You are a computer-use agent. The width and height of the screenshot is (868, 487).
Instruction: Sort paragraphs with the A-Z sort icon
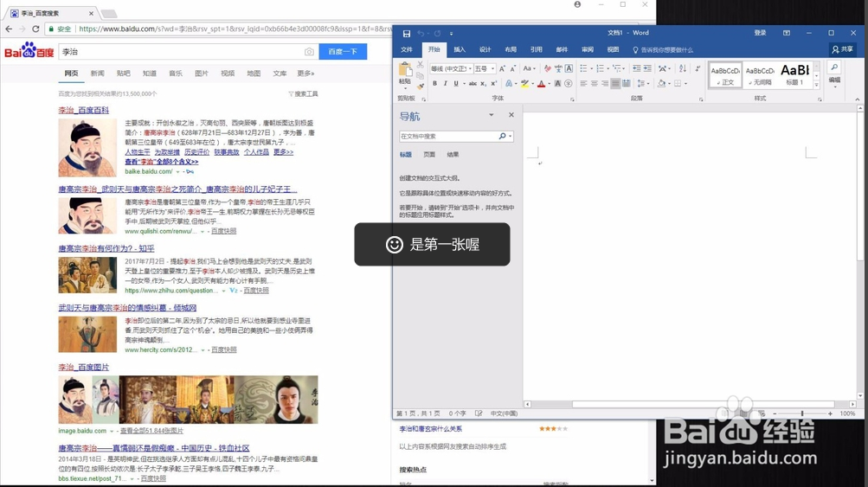coord(683,68)
